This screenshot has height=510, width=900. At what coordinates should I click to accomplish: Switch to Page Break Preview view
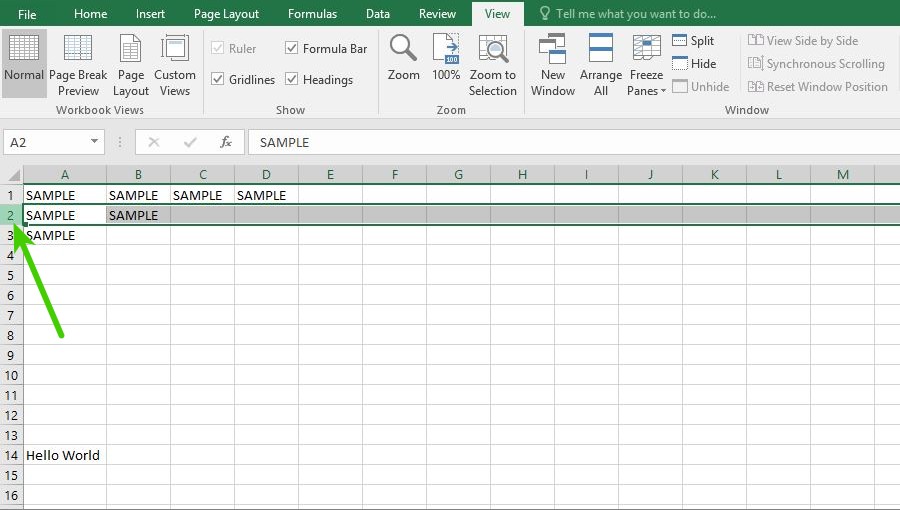[78, 65]
